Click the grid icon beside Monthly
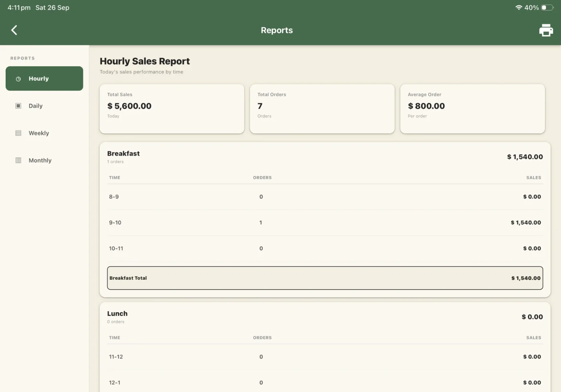This screenshot has width=561, height=392. 18,160
